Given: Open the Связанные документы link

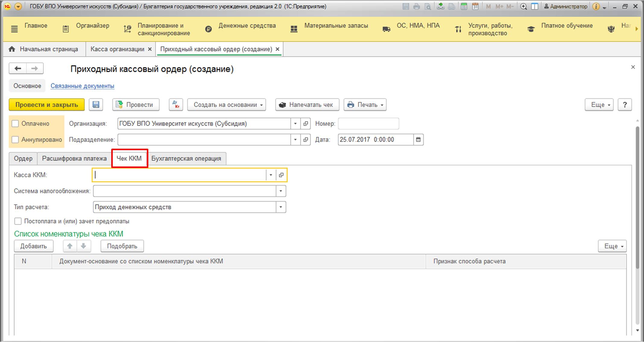Looking at the screenshot, I should pyautogui.click(x=82, y=86).
